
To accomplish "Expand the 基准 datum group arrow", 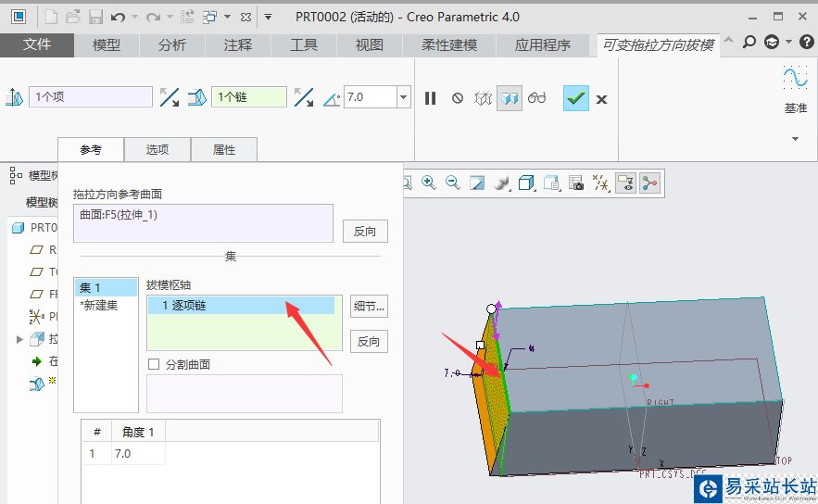I will [795, 139].
